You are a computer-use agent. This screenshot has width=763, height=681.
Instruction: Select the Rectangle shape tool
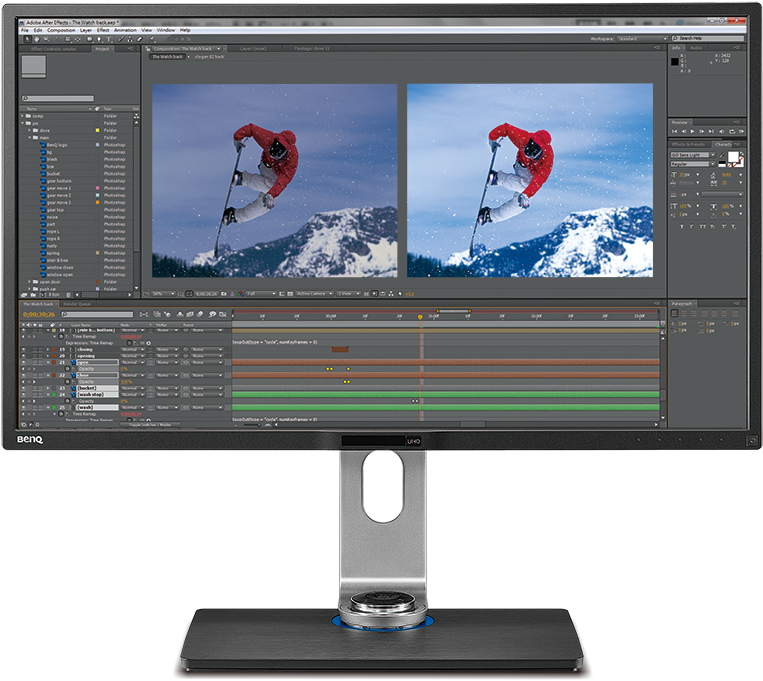coord(90,39)
